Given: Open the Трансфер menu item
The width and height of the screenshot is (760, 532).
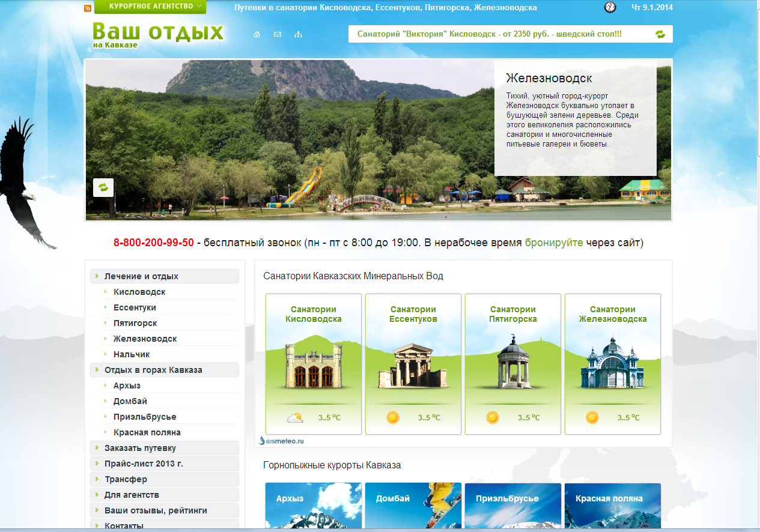Looking at the screenshot, I should (x=126, y=479).
